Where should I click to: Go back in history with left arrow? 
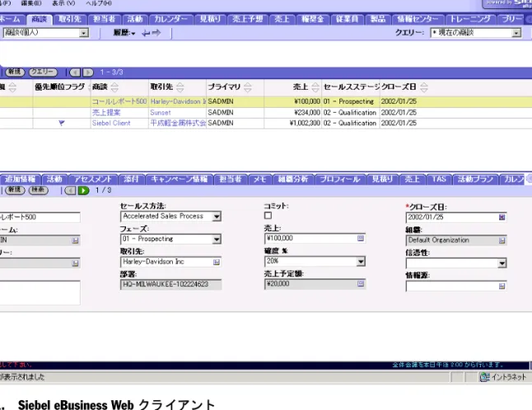point(146,33)
